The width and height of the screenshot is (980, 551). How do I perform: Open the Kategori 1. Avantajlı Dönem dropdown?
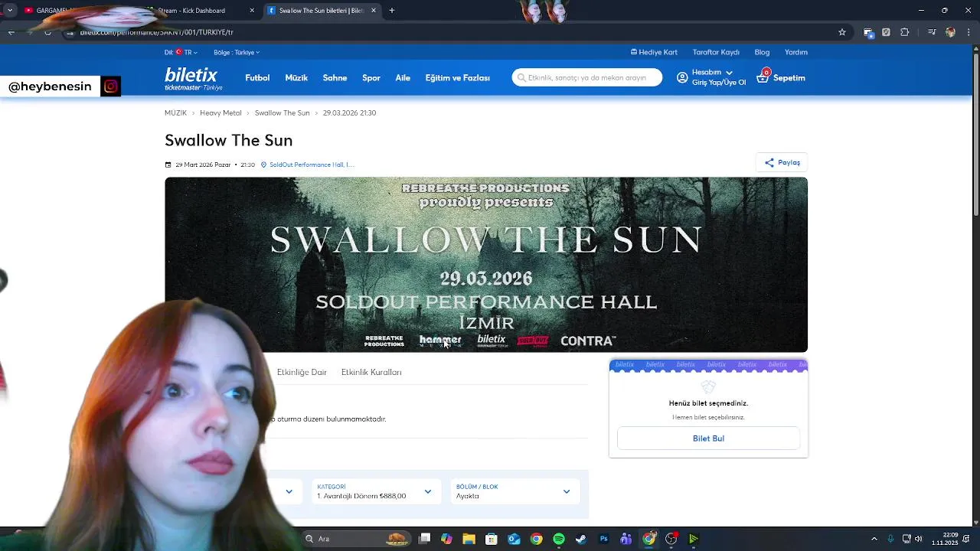click(x=375, y=491)
